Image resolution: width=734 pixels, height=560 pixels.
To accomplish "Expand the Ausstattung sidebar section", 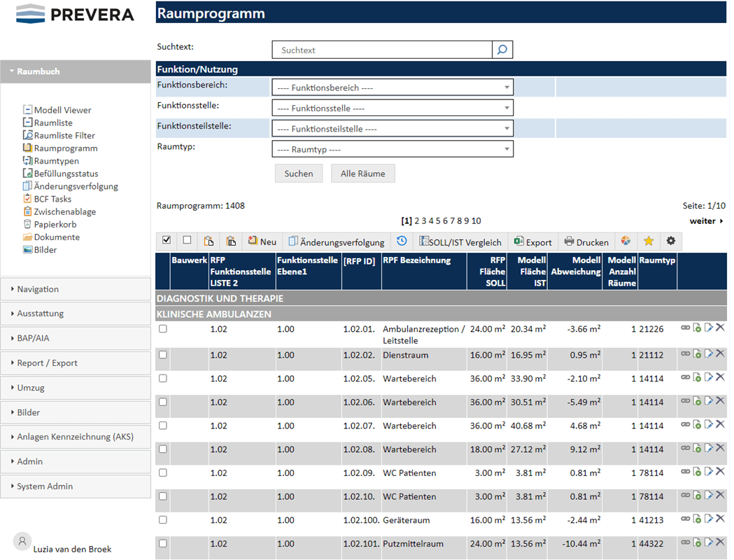I will pos(76,314).
